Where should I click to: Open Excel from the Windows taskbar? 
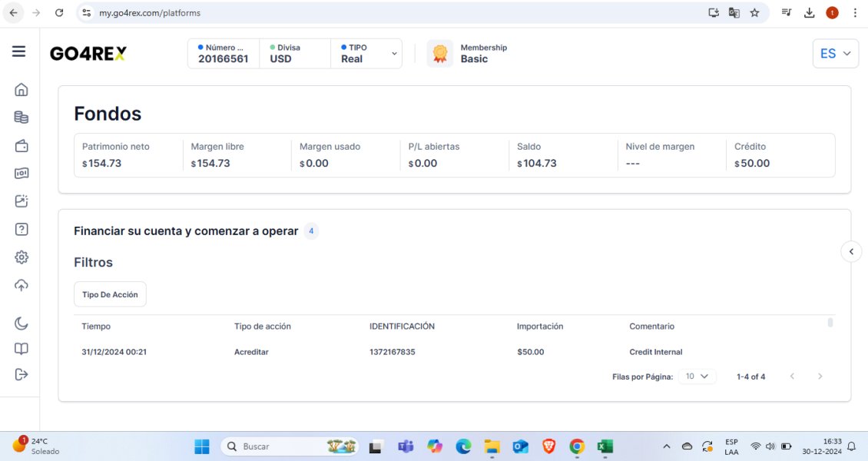coord(605,446)
